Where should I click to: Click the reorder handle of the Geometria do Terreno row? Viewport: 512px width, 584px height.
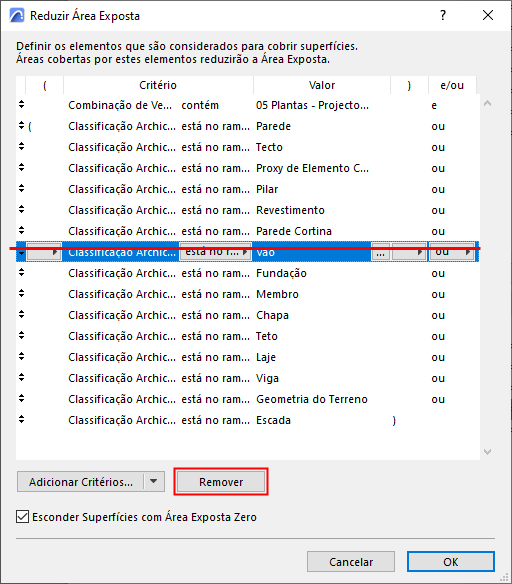[x=21, y=399]
